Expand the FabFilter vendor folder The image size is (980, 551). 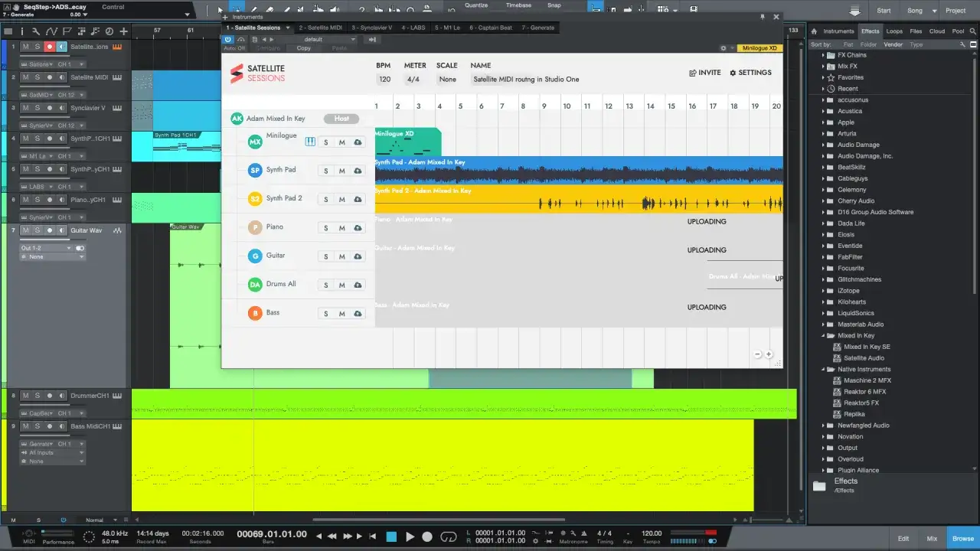(824, 257)
